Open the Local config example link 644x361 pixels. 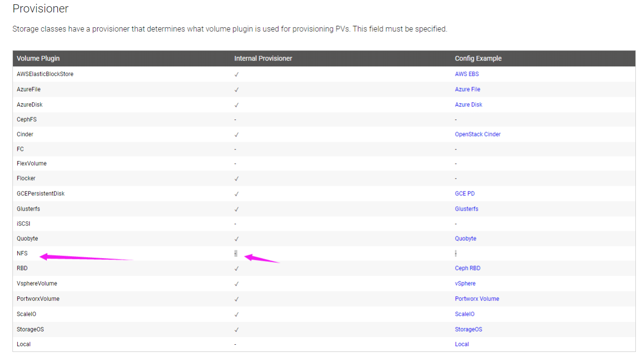[x=462, y=344]
